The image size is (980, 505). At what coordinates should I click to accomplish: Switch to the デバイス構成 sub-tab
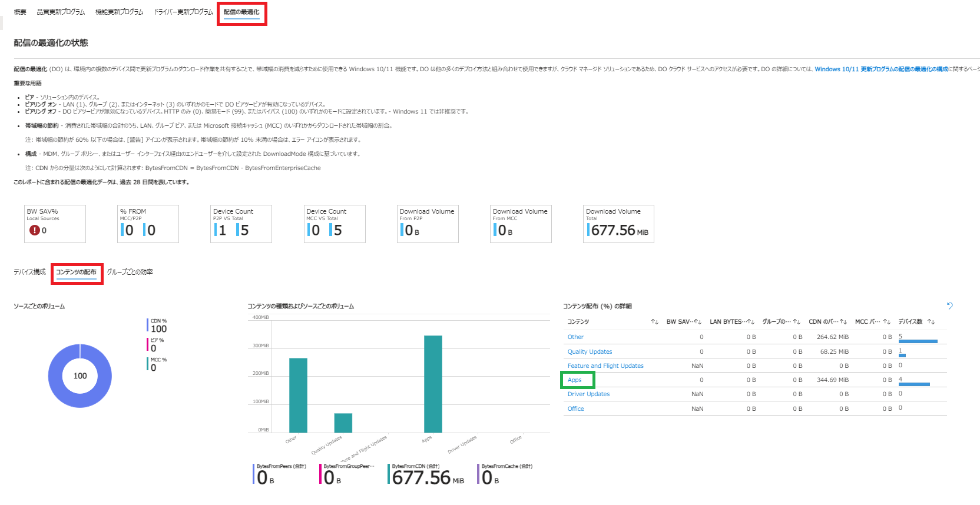[x=29, y=272]
